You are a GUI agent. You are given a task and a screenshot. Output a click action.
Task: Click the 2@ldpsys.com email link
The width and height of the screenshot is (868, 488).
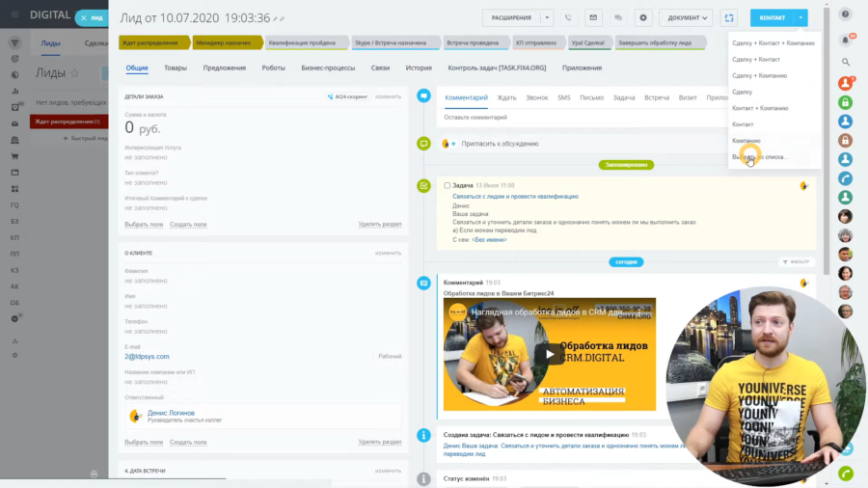[147, 357]
